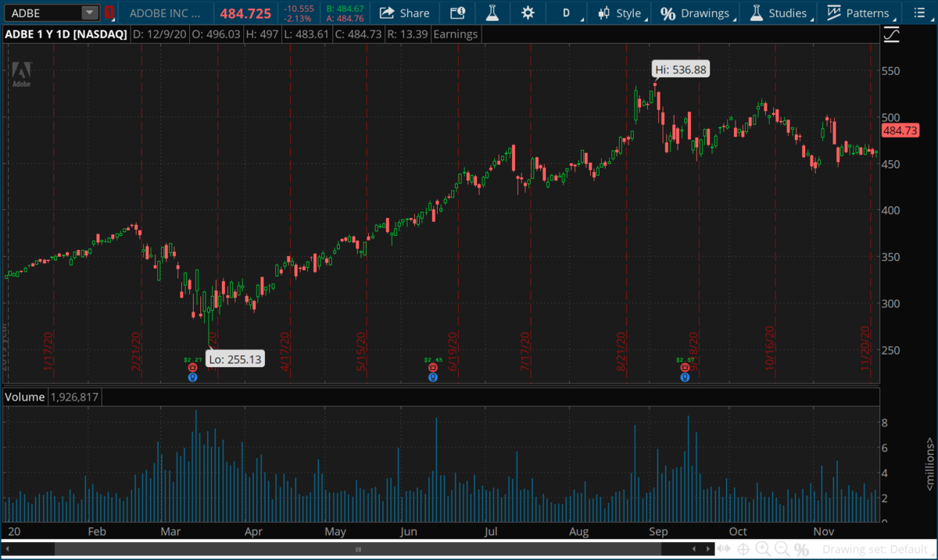The width and height of the screenshot is (938, 560).
Task: Click the Earnings label in the chart header
Action: click(455, 34)
